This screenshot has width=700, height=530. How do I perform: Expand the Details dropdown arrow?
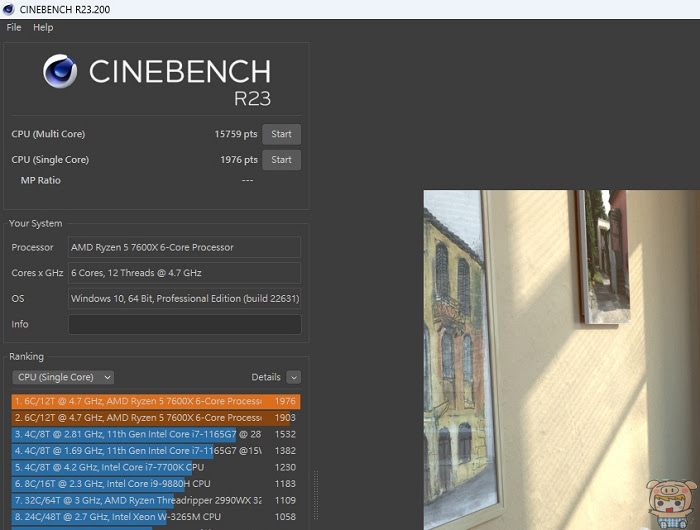point(293,377)
